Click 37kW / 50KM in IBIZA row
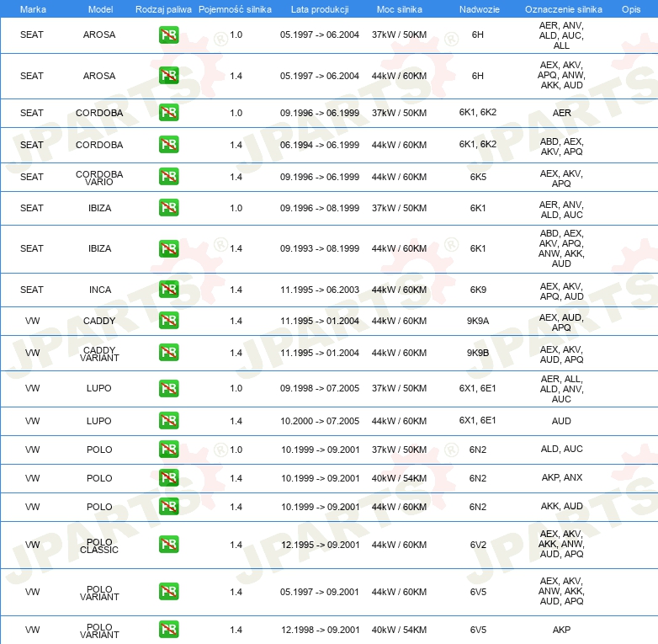The height and width of the screenshot is (644, 658). point(399,208)
